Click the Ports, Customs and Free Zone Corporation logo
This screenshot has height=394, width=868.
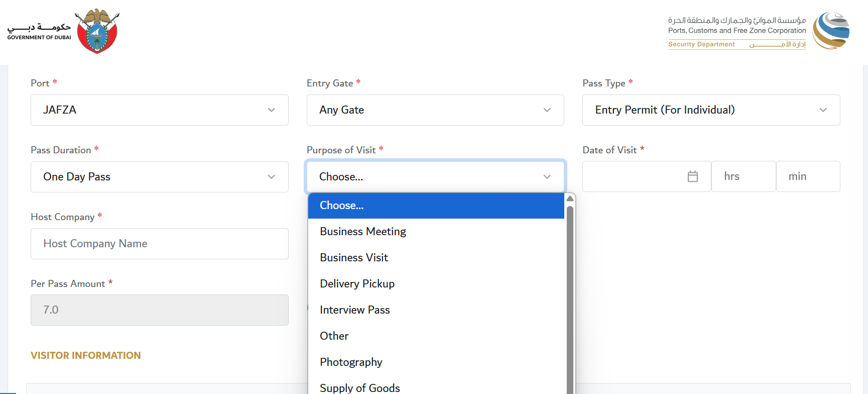coord(758,31)
